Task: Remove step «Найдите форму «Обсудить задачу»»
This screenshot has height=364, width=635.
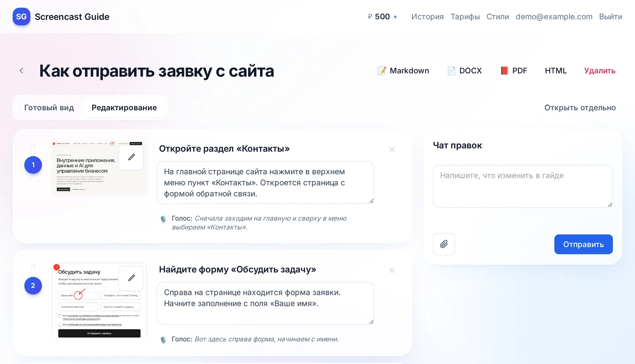Action: click(x=392, y=270)
